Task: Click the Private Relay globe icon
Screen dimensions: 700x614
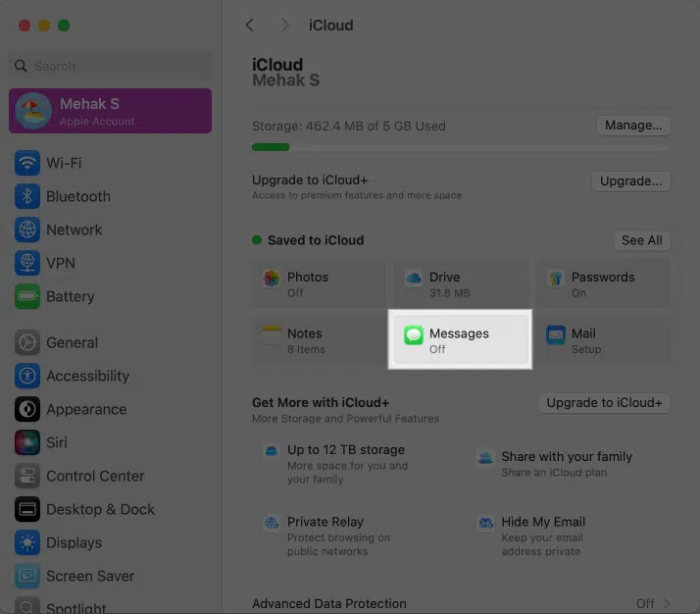Action: click(x=271, y=523)
